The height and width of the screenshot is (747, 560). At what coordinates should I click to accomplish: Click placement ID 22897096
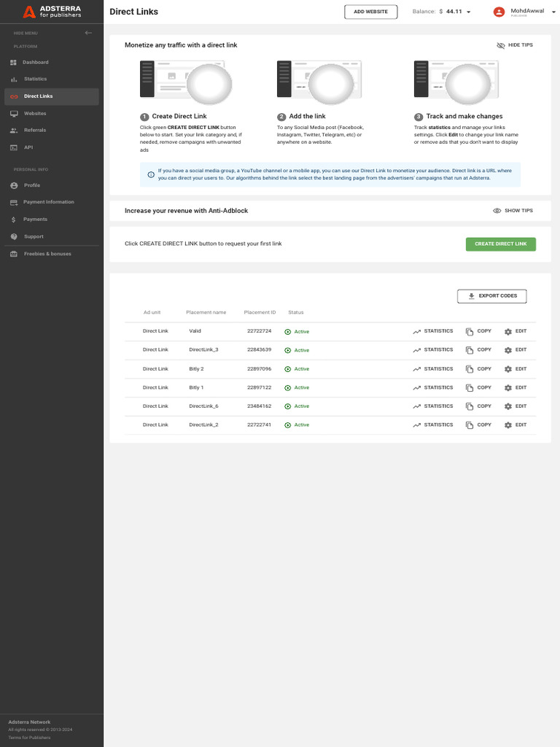click(259, 368)
